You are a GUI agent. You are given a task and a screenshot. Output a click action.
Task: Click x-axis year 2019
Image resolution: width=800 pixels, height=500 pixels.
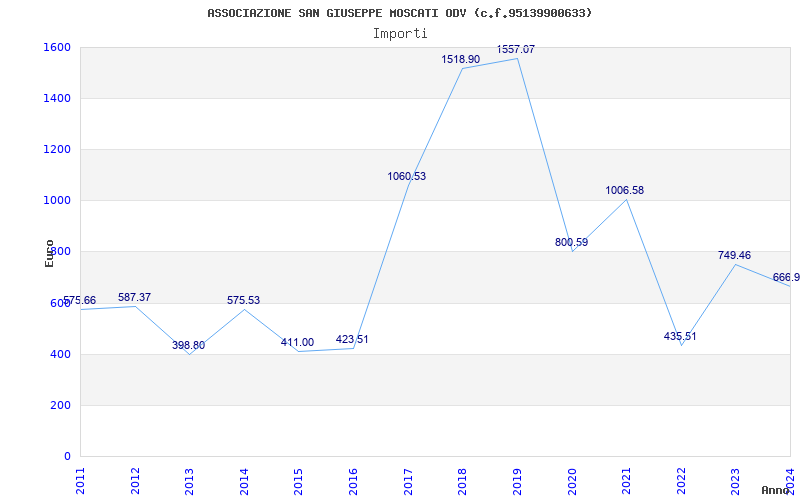[517, 481]
